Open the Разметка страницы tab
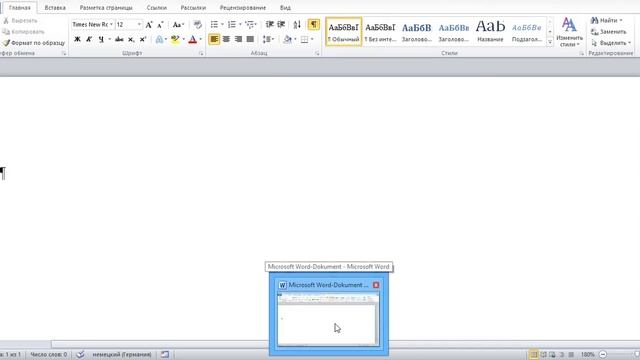 pyautogui.click(x=106, y=8)
